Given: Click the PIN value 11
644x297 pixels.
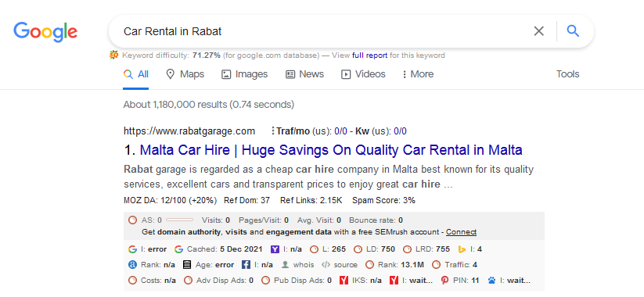Looking at the screenshot, I should tap(475, 281).
